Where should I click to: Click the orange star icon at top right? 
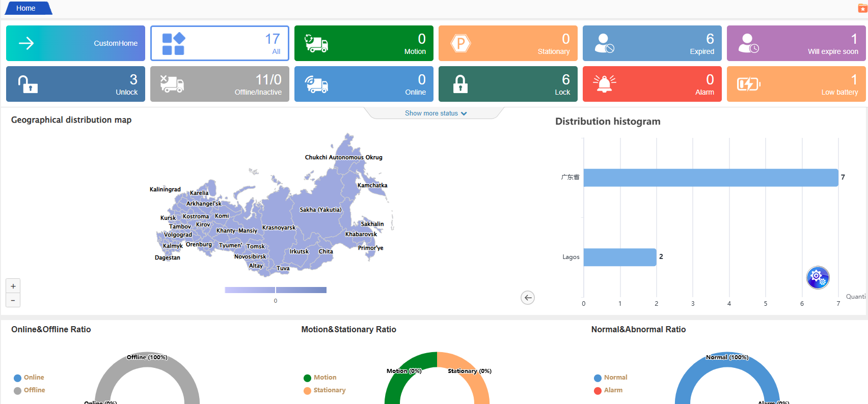[x=862, y=9]
